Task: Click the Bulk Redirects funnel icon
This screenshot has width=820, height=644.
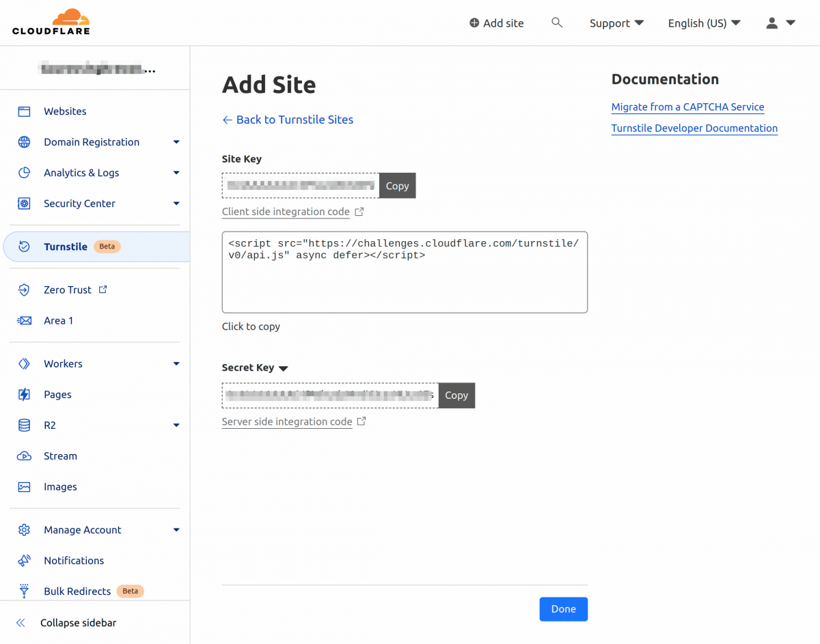Action: 24,591
